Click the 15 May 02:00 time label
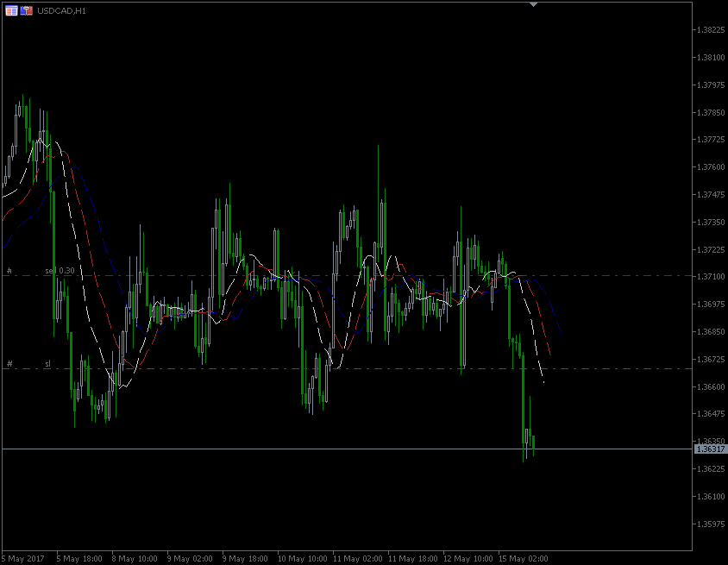 coord(524,558)
